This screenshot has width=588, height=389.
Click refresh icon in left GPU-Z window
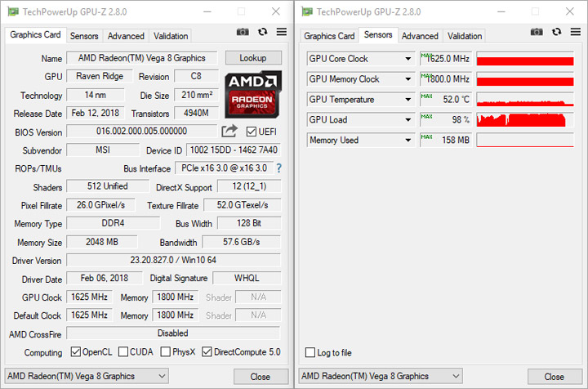click(x=262, y=32)
